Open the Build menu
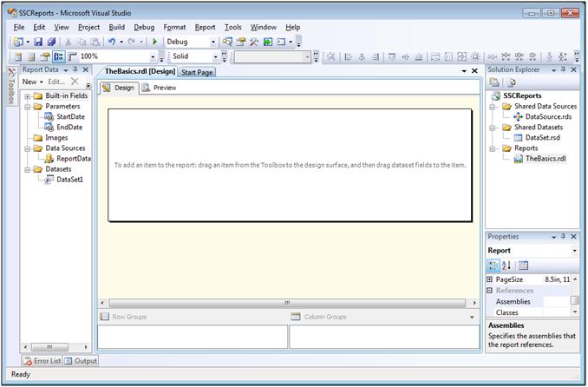 pos(116,28)
